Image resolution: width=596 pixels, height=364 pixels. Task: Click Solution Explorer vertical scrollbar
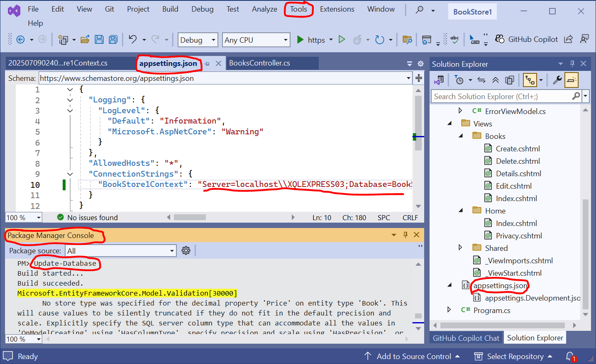point(586,254)
